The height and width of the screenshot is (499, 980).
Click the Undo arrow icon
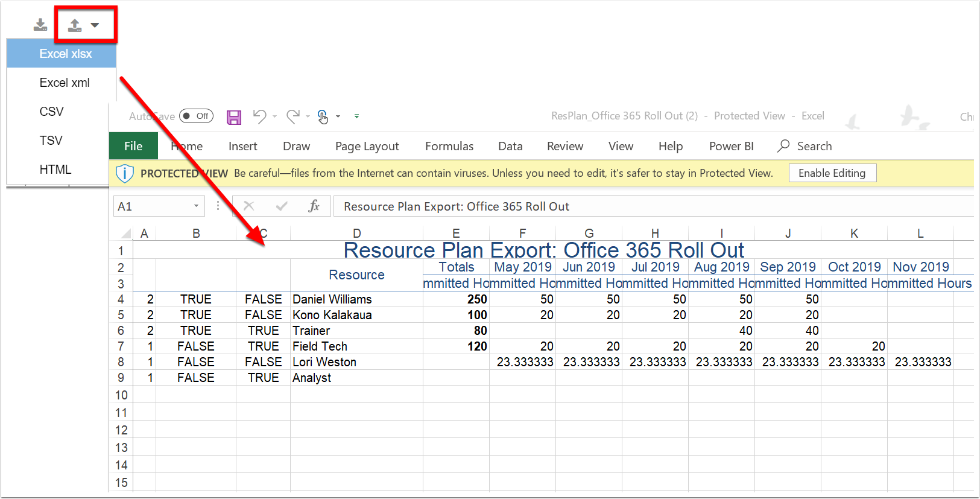[260, 116]
